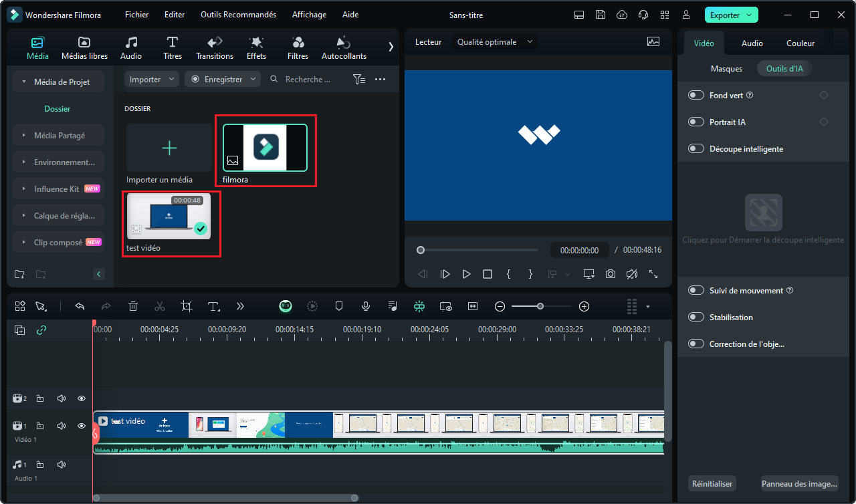856x504 pixels.
Task: Click the audio playlist note icon in timeline toolbar
Action: click(x=393, y=306)
